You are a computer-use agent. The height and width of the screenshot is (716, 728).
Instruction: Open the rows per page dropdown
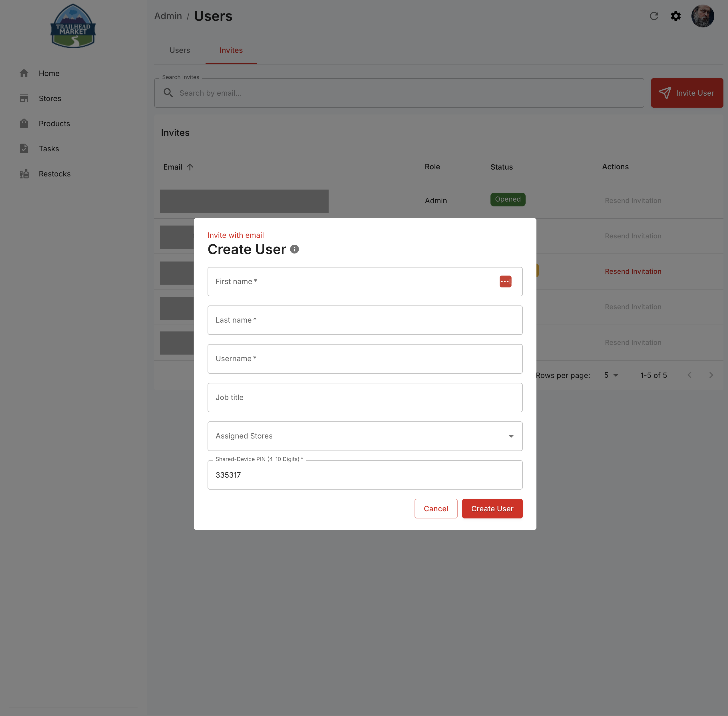(x=611, y=375)
